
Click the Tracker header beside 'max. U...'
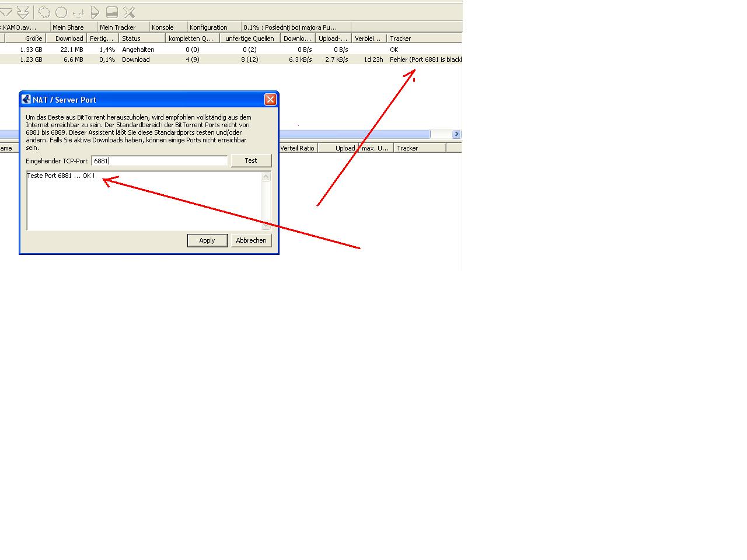[420, 148]
